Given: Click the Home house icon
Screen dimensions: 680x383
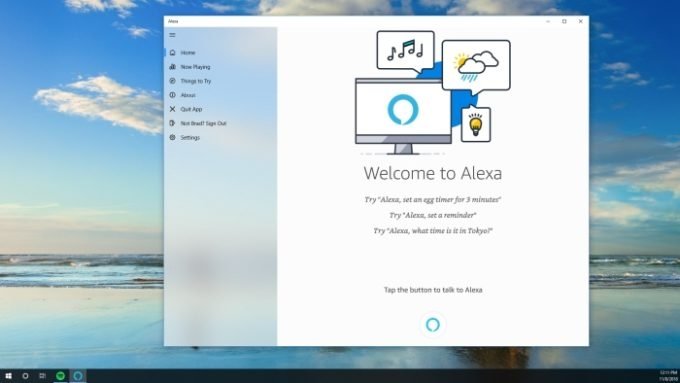Looking at the screenshot, I should pyautogui.click(x=173, y=52).
